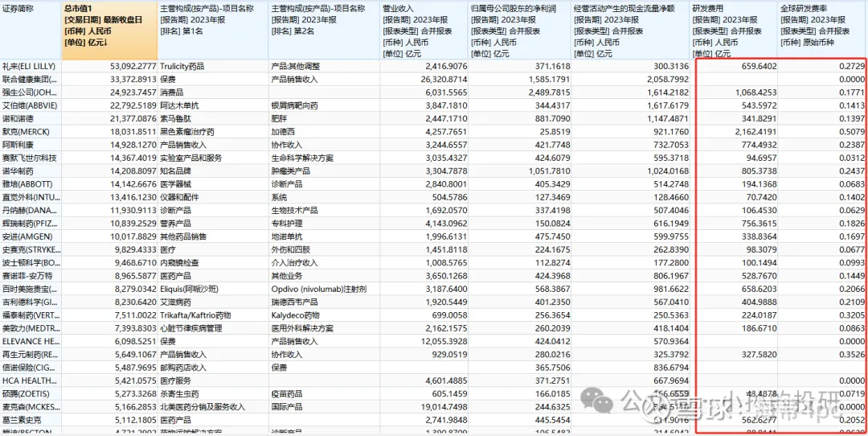Screen dimensions: 868x436
Task: Select the 默克(MERCK) row name
Action: (x=25, y=132)
